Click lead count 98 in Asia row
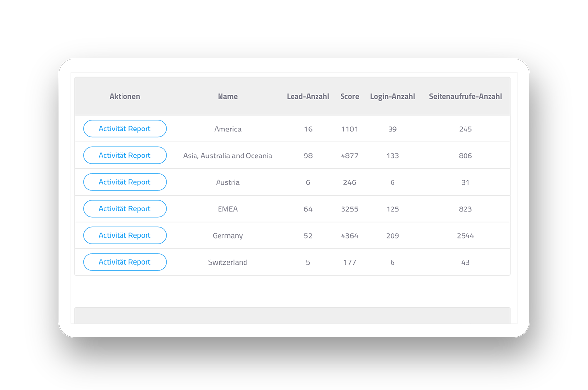Screen dimensions: 588x390 click(x=308, y=156)
